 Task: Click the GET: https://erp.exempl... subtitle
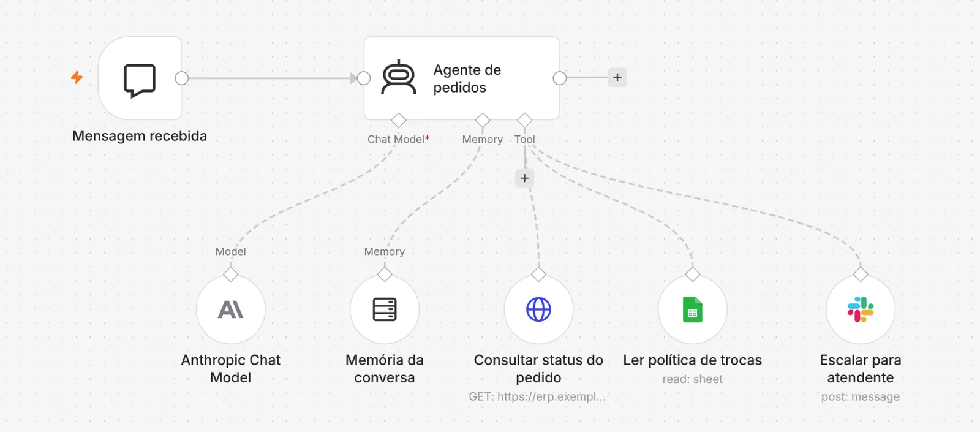[x=537, y=396]
